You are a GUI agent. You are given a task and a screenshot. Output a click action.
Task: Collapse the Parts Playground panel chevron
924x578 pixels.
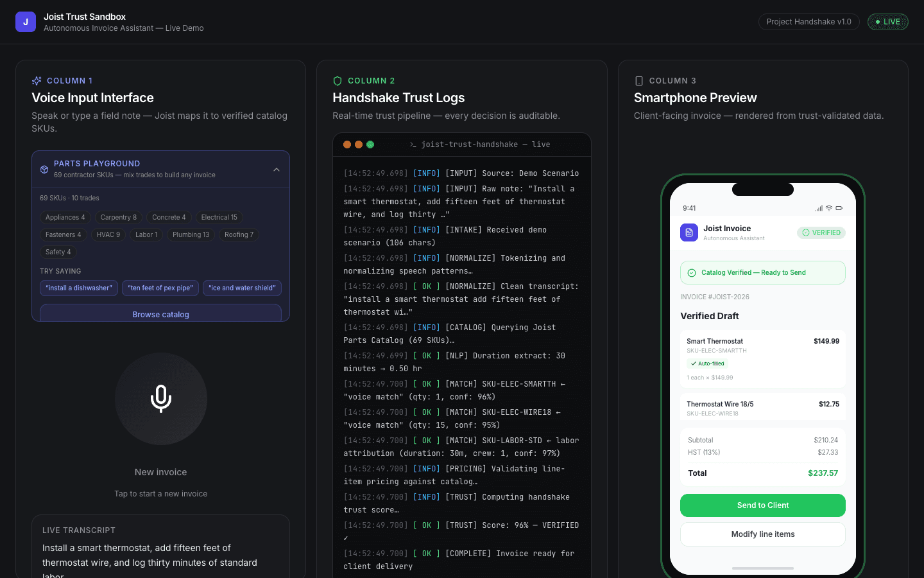277,170
